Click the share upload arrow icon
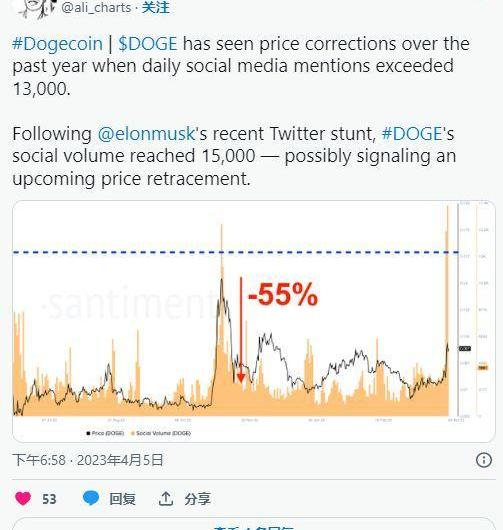 [x=166, y=499]
